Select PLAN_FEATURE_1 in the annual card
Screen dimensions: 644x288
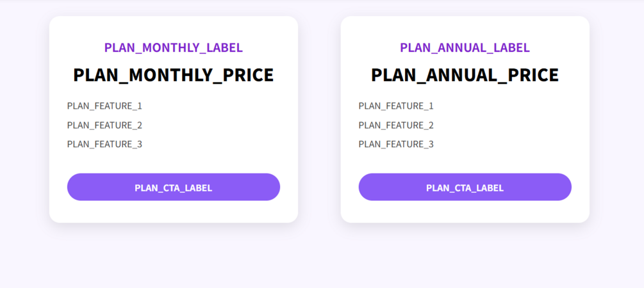pos(396,106)
